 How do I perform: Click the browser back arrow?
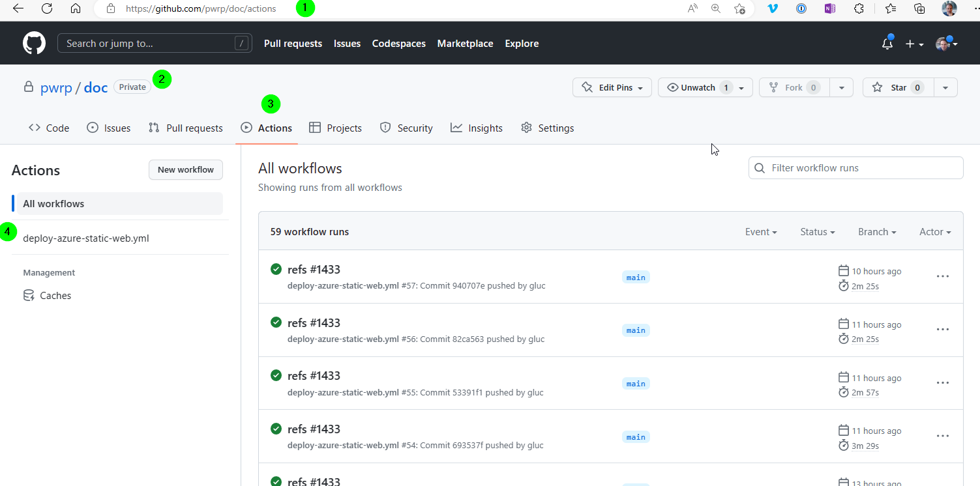point(18,8)
